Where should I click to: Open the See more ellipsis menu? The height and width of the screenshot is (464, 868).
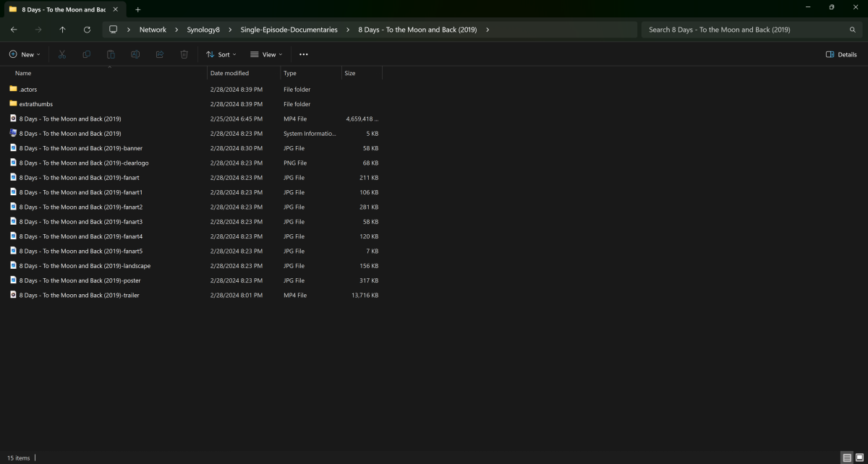303,54
